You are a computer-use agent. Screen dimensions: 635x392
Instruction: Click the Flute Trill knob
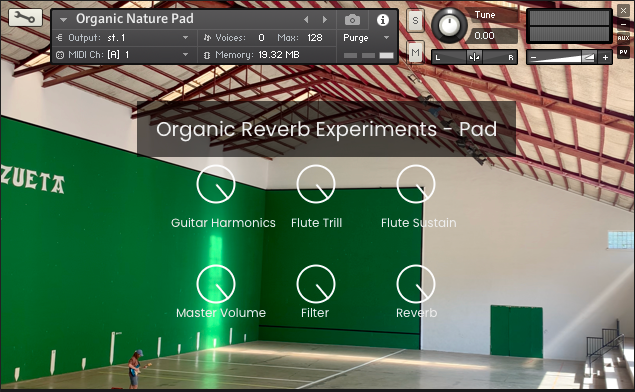(316, 184)
